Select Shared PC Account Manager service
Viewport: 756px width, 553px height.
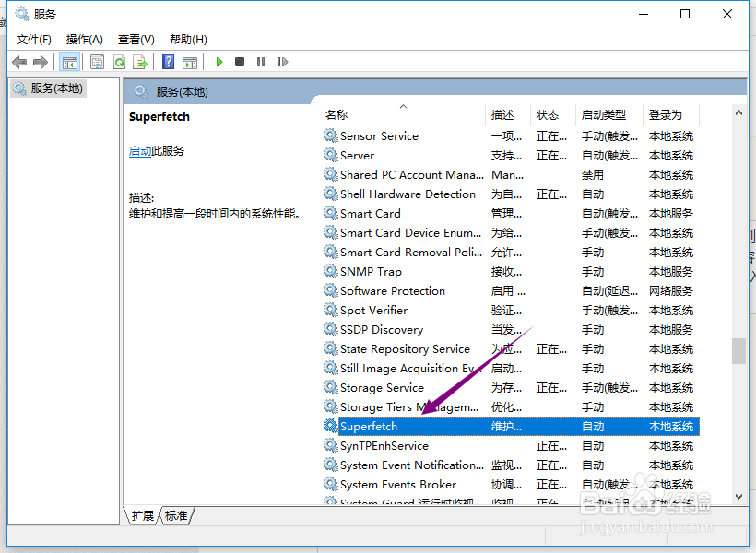[511, 174]
